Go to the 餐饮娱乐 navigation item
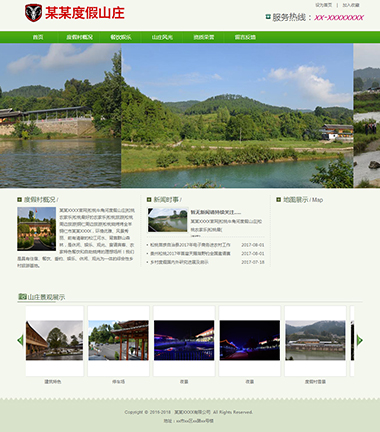The width and height of the screenshot is (380, 432). pos(121,37)
